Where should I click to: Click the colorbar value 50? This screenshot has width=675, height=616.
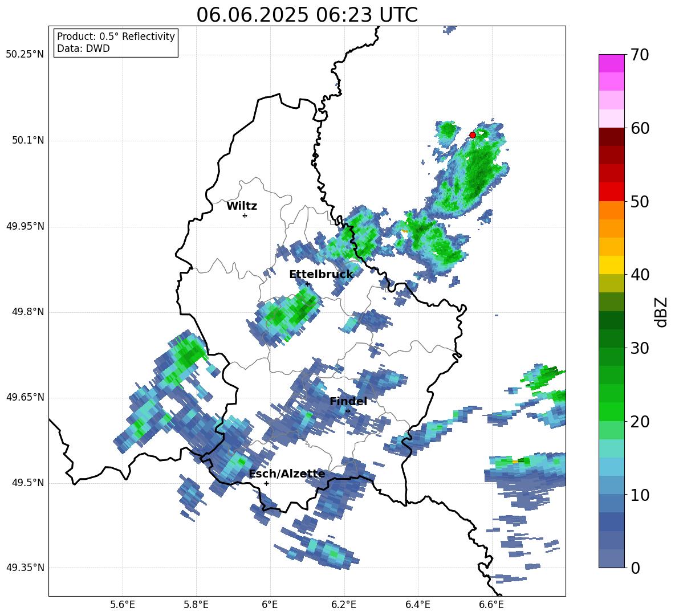coord(640,201)
